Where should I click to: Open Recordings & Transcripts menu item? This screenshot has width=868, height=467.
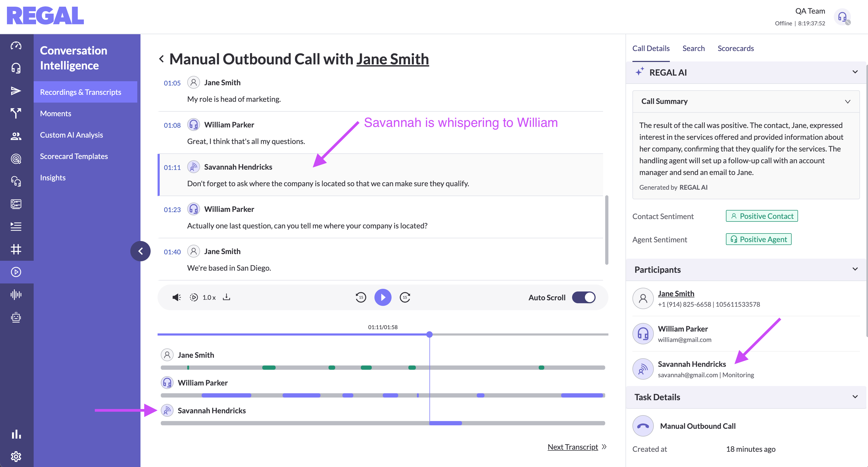(x=85, y=92)
